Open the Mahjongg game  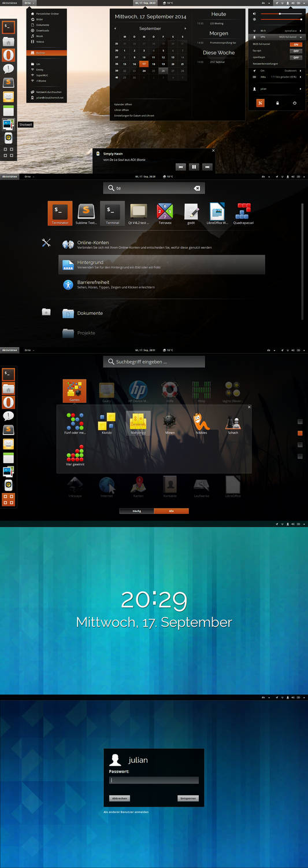click(138, 423)
